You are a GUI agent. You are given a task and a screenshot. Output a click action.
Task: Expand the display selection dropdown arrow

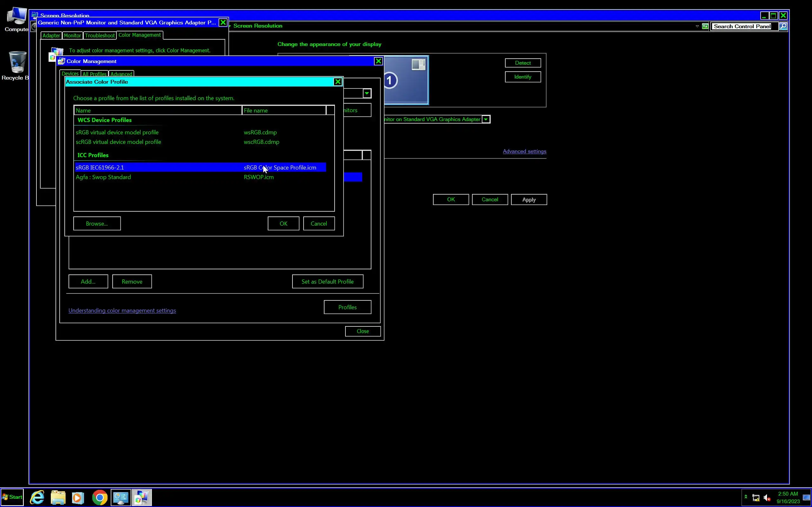[x=486, y=119]
